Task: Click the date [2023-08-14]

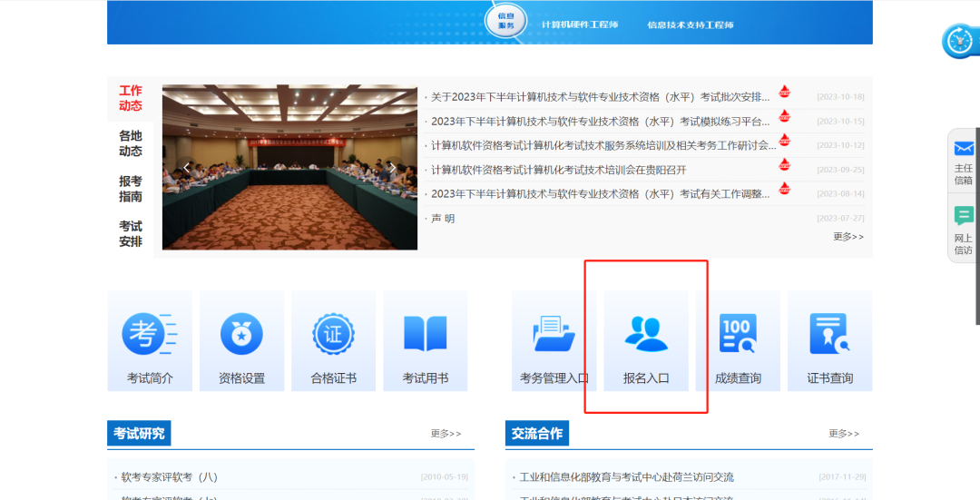Action: click(x=840, y=194)
